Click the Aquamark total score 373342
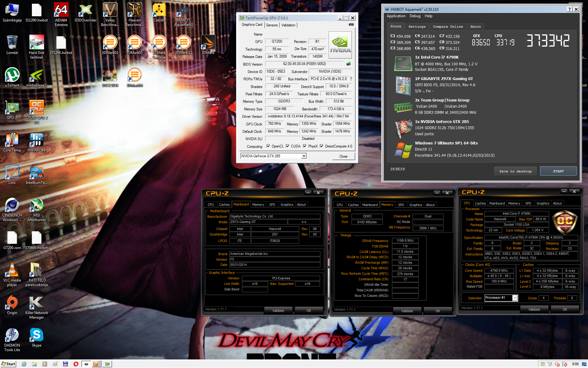Image resolution: width=588 pixels, height=368 pixels. 548,41
